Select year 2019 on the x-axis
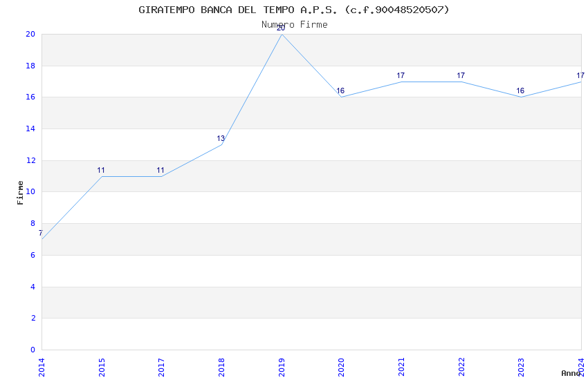Image resolution: width=588 pixels, height=380 pixels. (x=282, y=367)
